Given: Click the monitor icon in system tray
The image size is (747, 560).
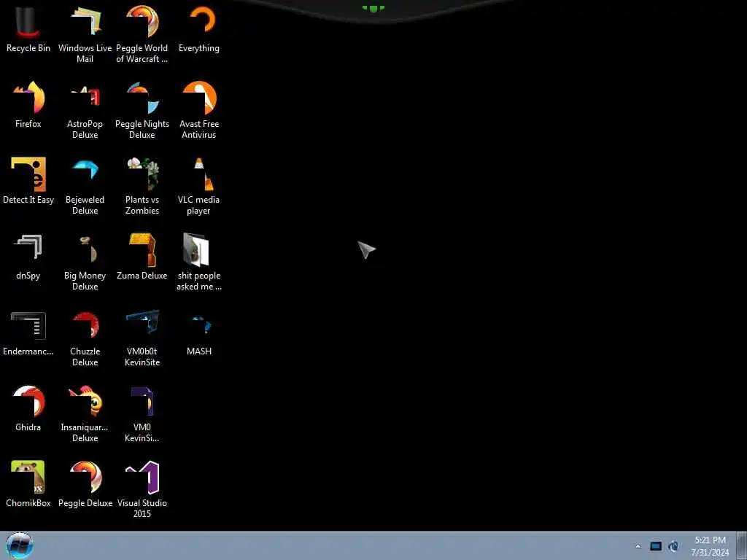Looking at the screenshot, I should [656, 546].
